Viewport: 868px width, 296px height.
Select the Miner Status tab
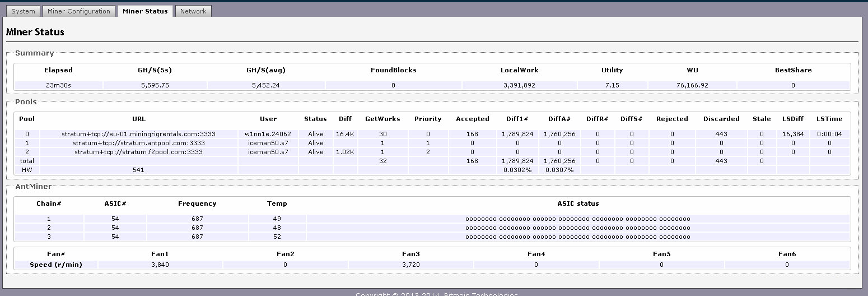coord(145,11)
